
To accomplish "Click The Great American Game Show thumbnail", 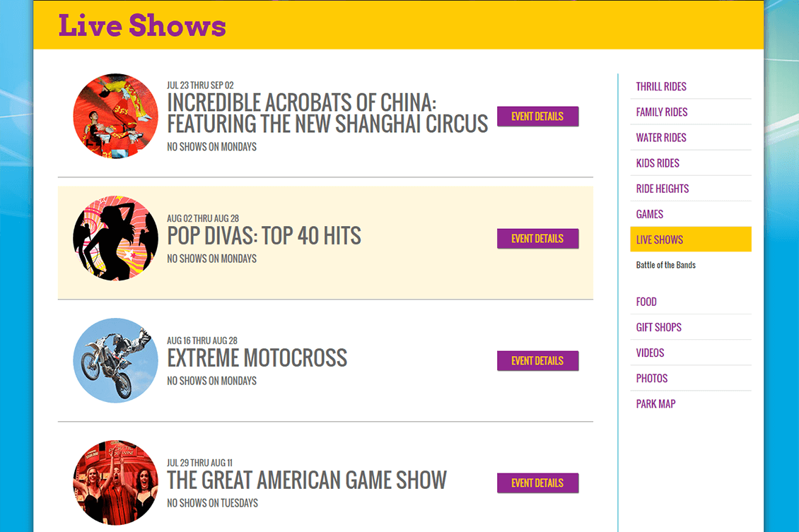I will coord(116,483).
